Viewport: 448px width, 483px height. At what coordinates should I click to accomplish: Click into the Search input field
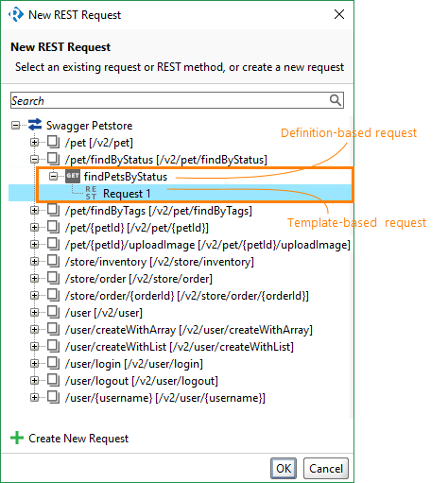pos(177,100)
